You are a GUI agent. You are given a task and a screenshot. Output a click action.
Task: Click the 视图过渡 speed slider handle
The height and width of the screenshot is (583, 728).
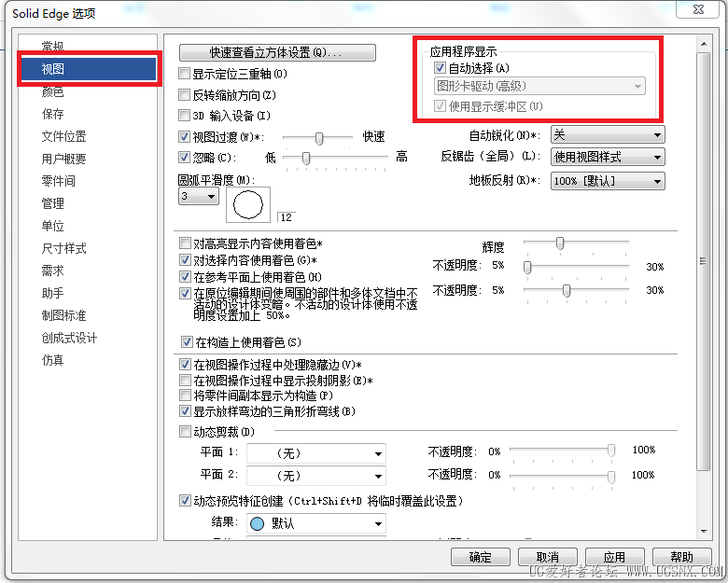tap(319, 138)
